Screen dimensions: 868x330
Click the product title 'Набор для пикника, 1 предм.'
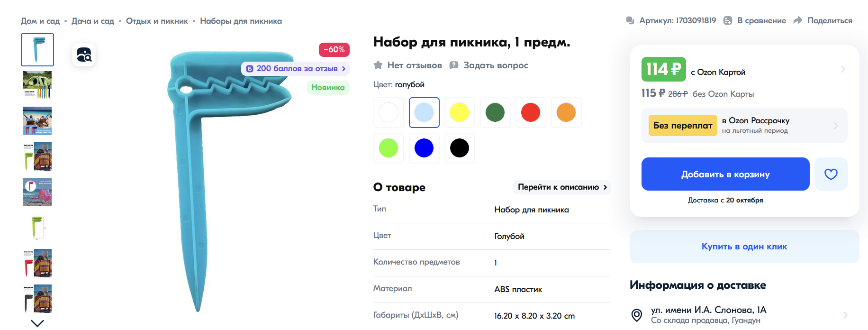(471, 42)
